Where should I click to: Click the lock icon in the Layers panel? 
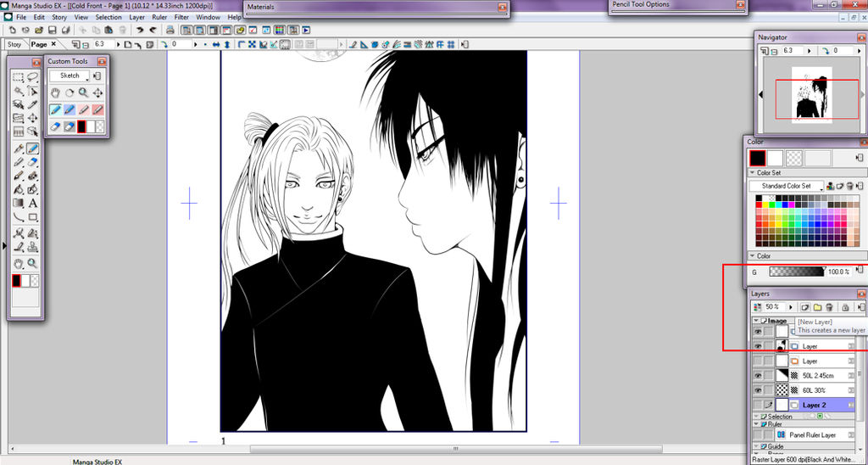845,307
